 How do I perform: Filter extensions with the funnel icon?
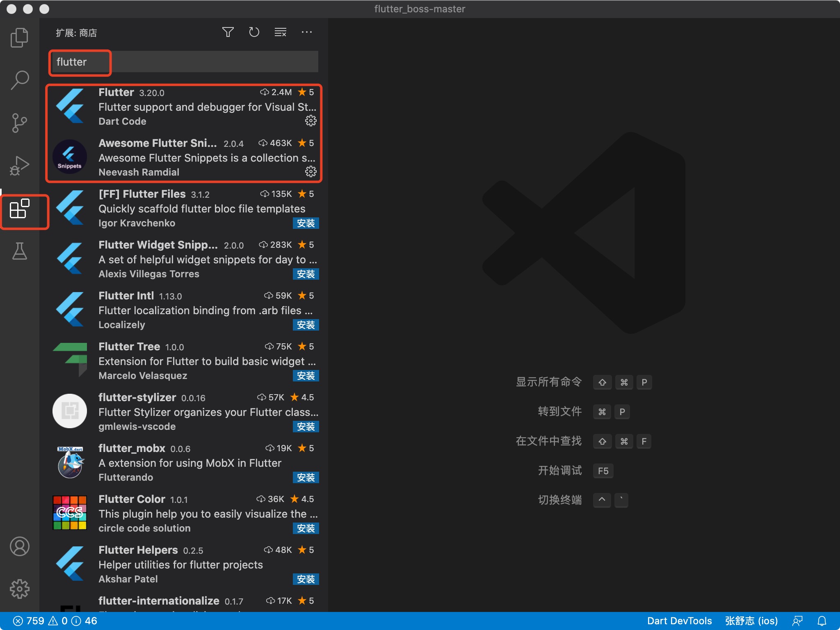pos(228,32)
